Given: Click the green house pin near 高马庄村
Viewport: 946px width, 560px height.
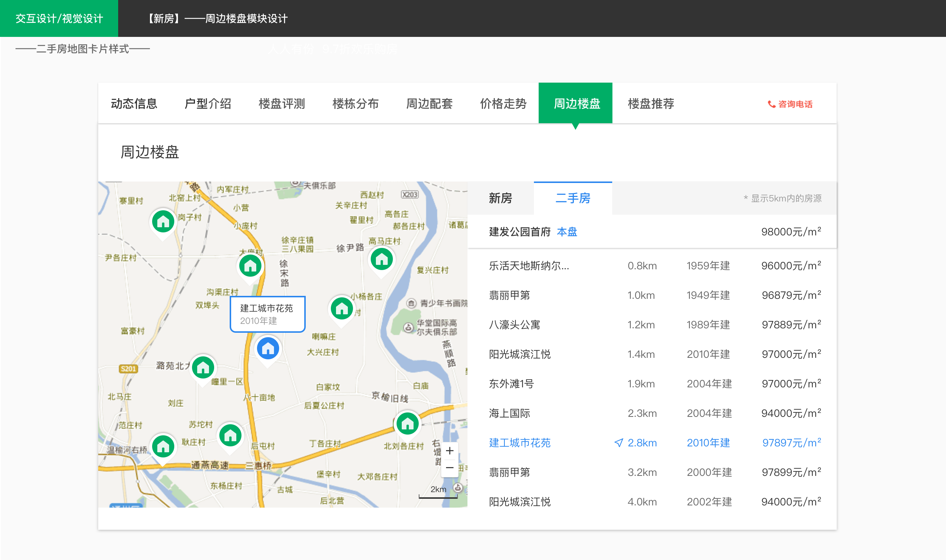Looking at the screenshot, I should pyautogui.click(x=382, y=260).
